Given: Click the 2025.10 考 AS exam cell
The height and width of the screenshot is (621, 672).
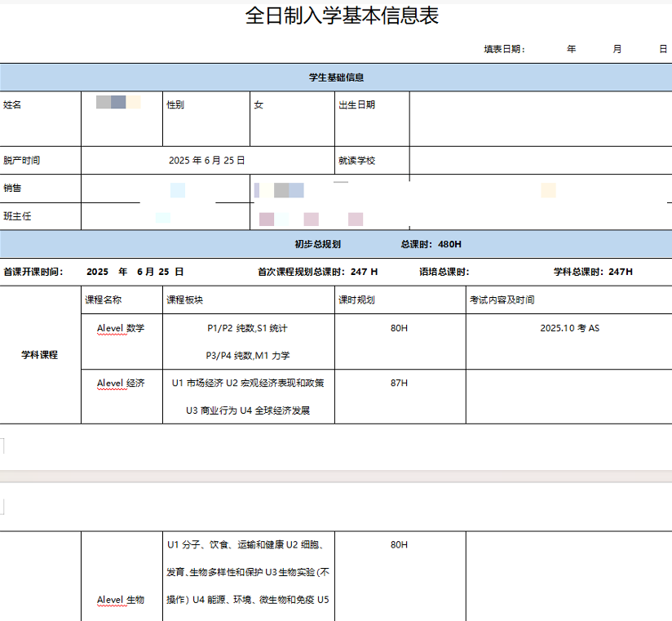Looking at the screenshot, I should (x=569, y=328).
